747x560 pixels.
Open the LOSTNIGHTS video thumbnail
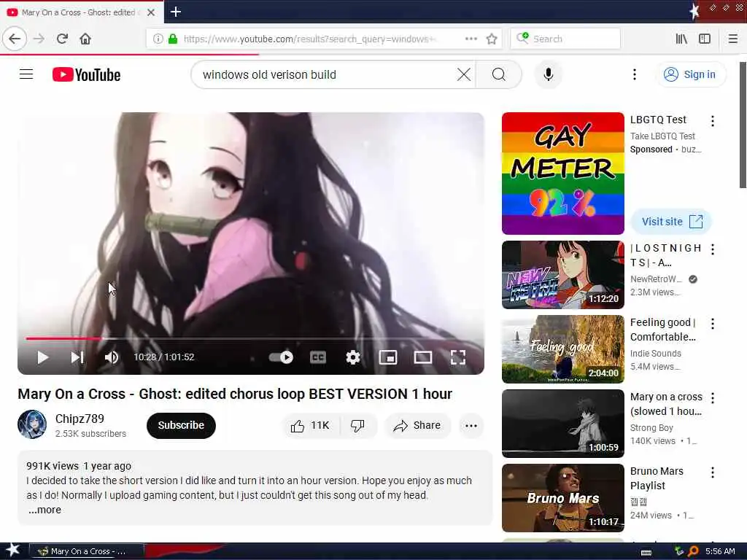[x=562, y=275]
